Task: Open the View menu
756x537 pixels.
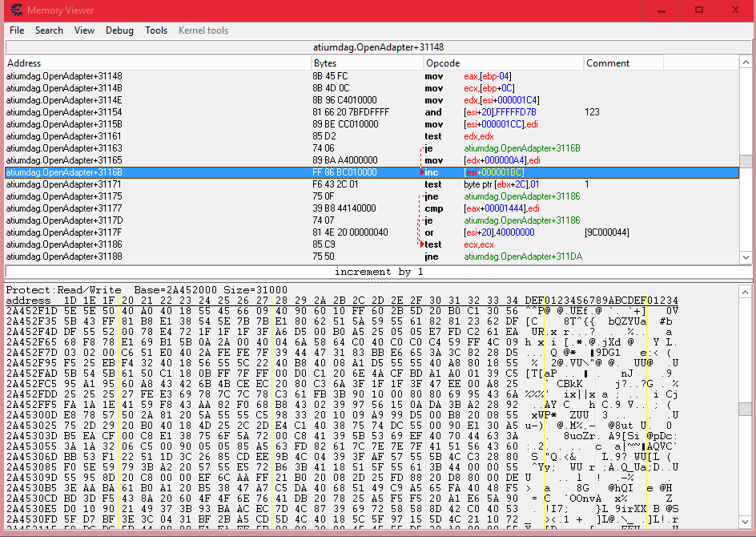Action: 84,30
